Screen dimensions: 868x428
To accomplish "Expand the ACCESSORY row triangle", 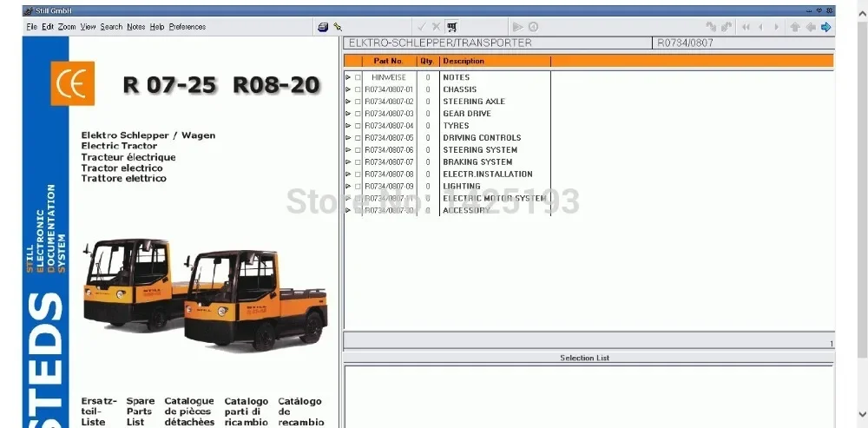I will pyautogui.click(x=348, y=210).
